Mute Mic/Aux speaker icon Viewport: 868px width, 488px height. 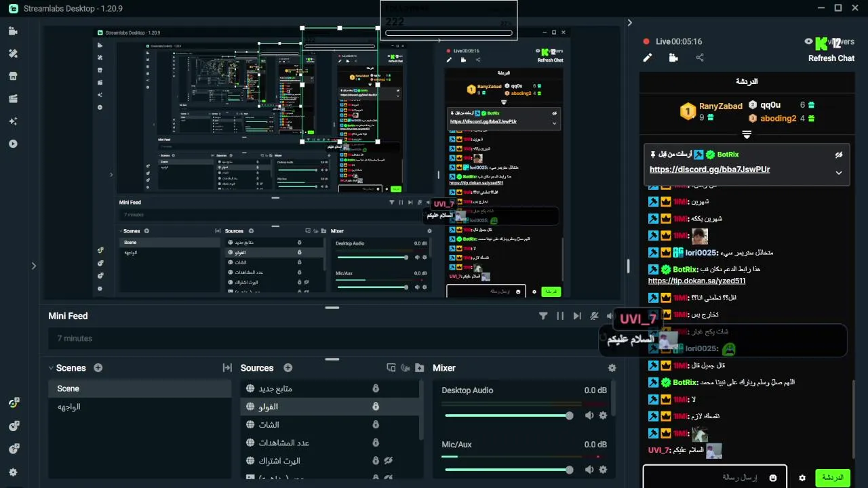[589, 470]
